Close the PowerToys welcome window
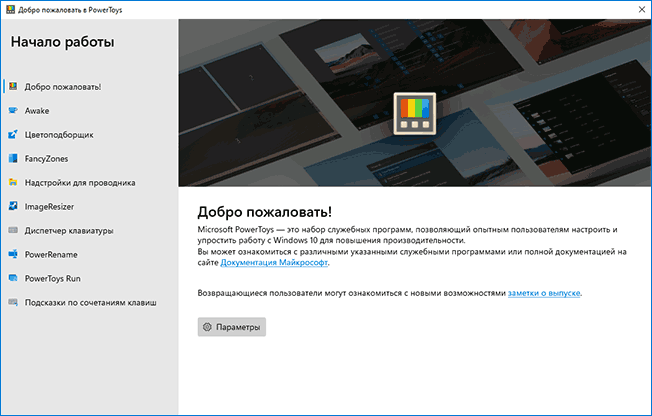This screenshot has height=416, width=652. pyautogui.click(x=642, y=10)
